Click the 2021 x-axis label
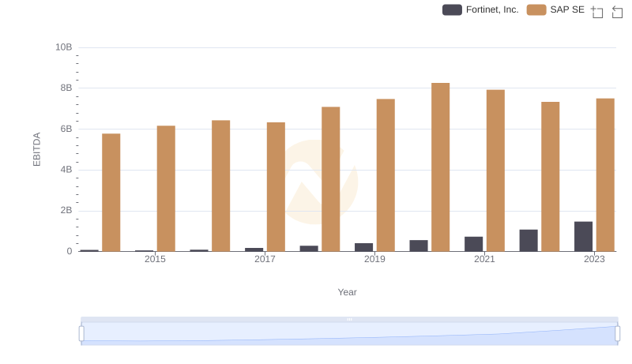The width and height of the screenshot is (632, 364). 484,259
